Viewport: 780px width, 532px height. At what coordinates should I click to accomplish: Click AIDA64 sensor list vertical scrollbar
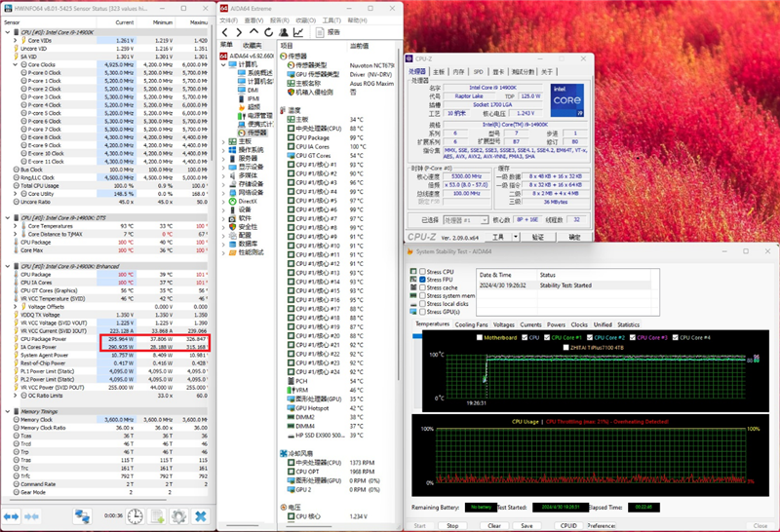[x=399, y=213]
